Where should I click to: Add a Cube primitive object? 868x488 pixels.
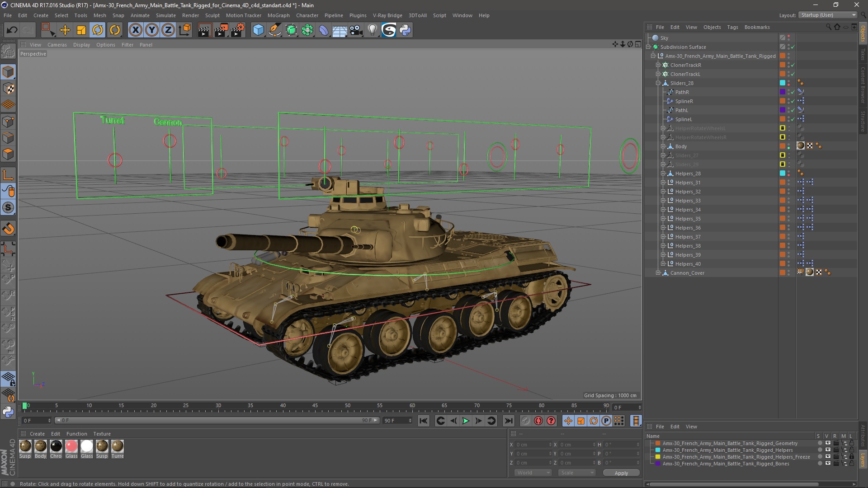click(x=258, y=30)
